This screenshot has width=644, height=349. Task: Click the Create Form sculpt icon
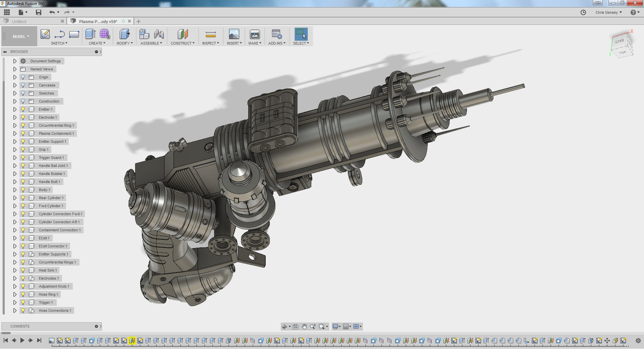(105, 34)
